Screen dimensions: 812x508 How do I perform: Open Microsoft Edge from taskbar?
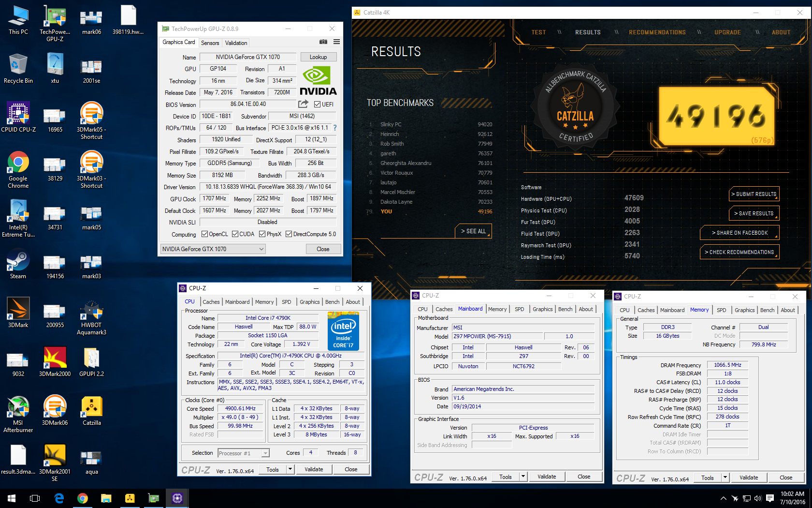pos(59,498)
